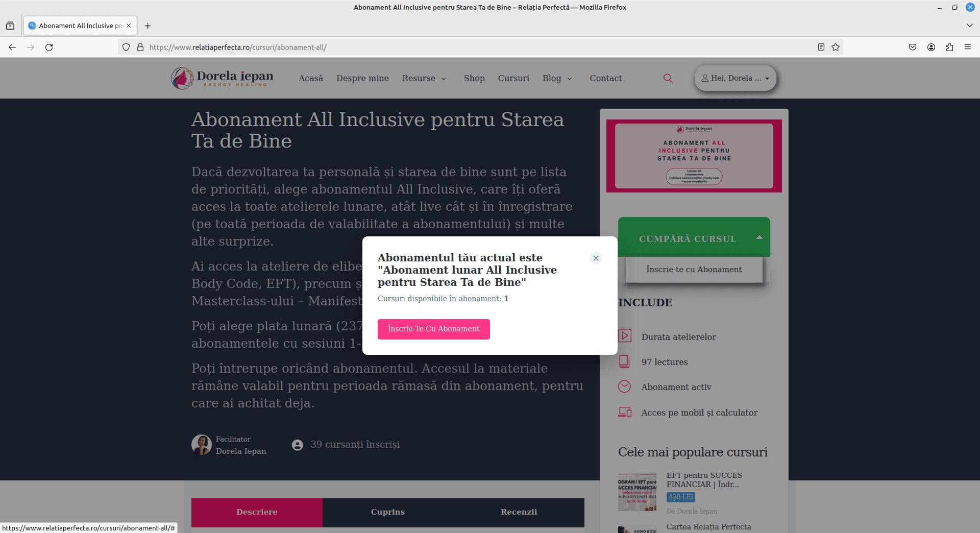Expand the list all tabs chevron
Image resolution: width=980 pixels, height=533 pixels.
[x=969, y=26]
